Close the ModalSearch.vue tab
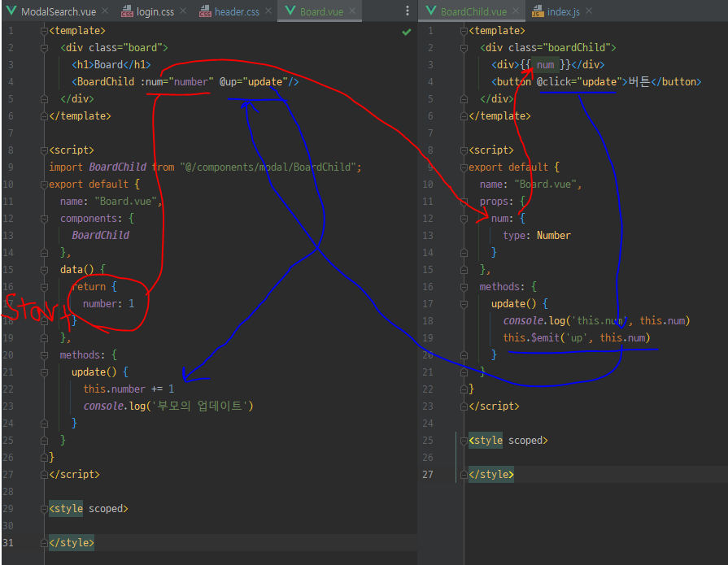Image resolution: width=728 pixels, height=565 pixels. tap(105, 11)
